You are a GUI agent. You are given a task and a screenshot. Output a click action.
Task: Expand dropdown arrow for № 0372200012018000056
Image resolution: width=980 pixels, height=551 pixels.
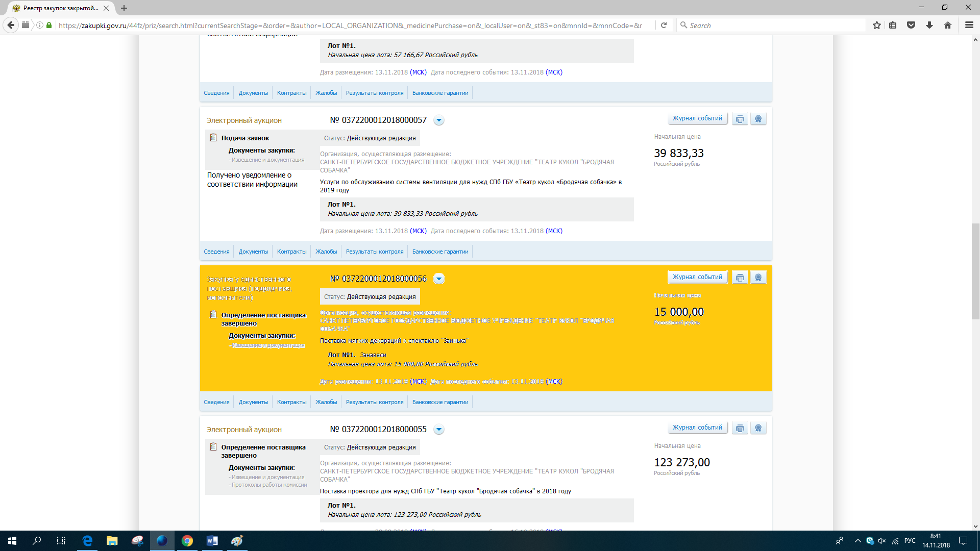coord(439,279)
